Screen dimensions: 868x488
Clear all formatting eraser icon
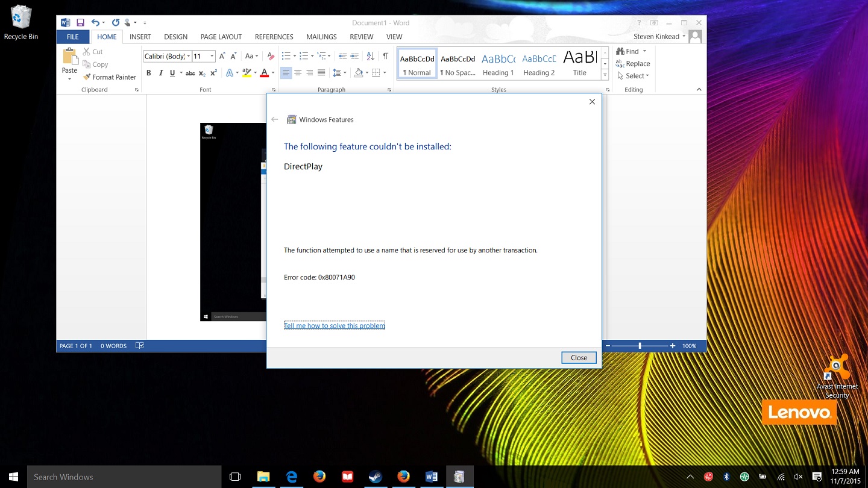(x=271, y=56)
